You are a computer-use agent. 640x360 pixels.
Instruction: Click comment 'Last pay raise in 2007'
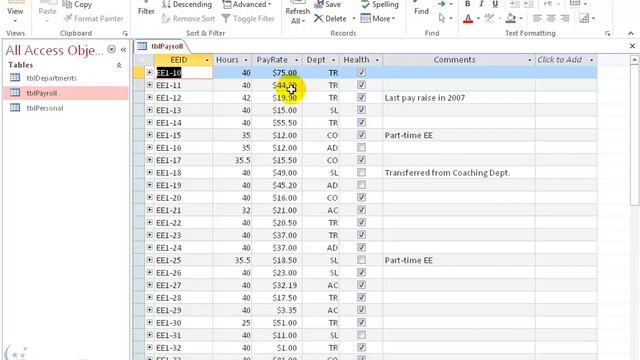point(424,98)
